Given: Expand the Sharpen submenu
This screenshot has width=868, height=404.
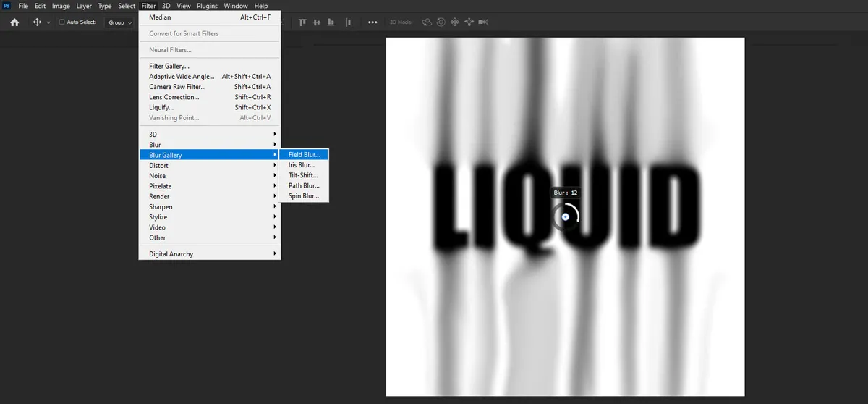Looking at the screenshot, I should 210,206.
